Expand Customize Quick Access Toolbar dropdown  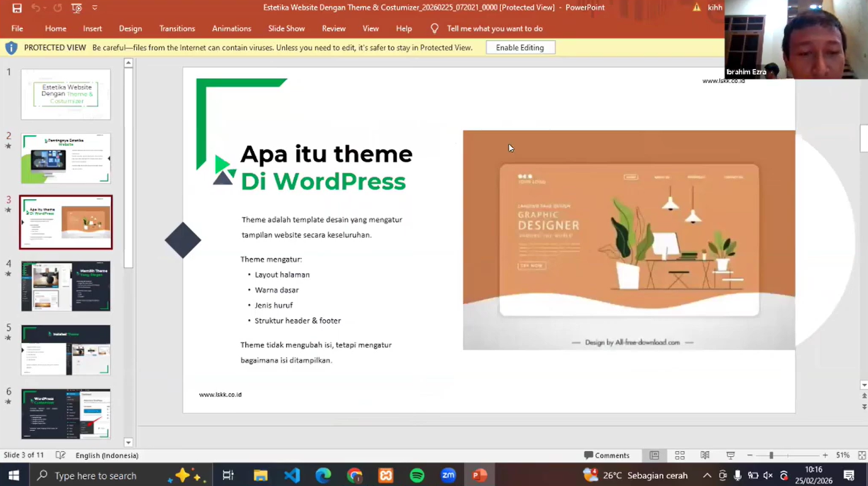pos(95,8)
